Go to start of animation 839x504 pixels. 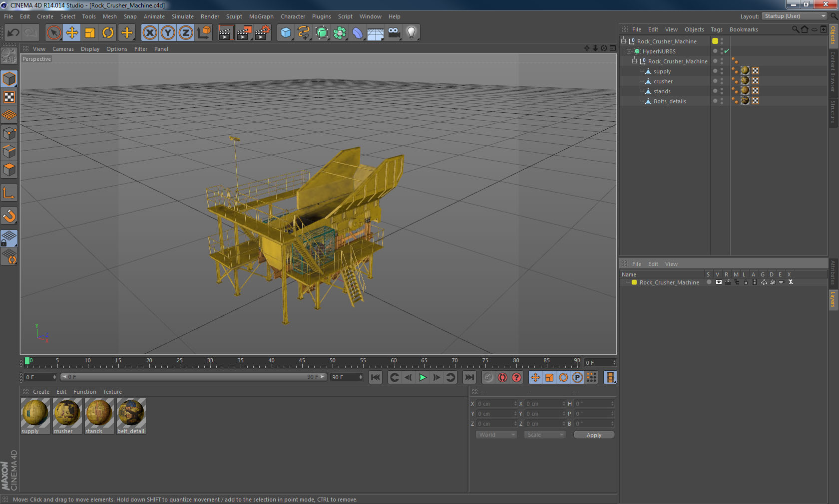pos(376,377)
